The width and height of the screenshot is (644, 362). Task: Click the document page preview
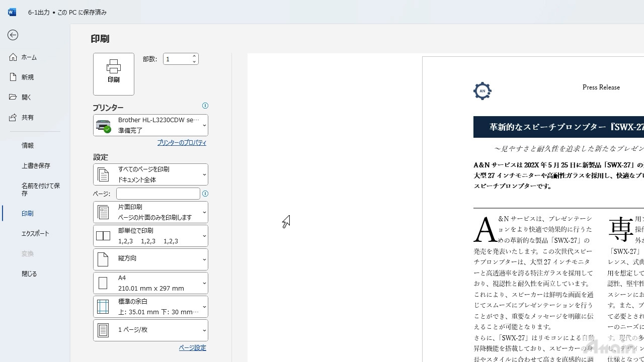(533, 209)
